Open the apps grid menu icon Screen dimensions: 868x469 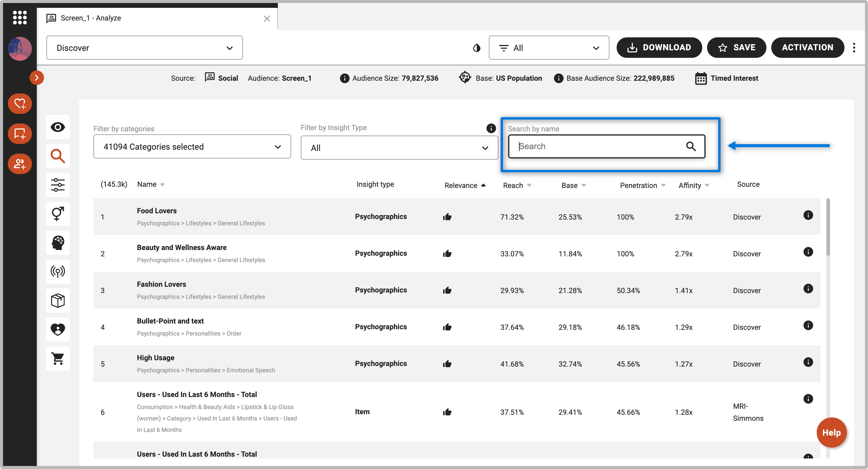[20, 17]
